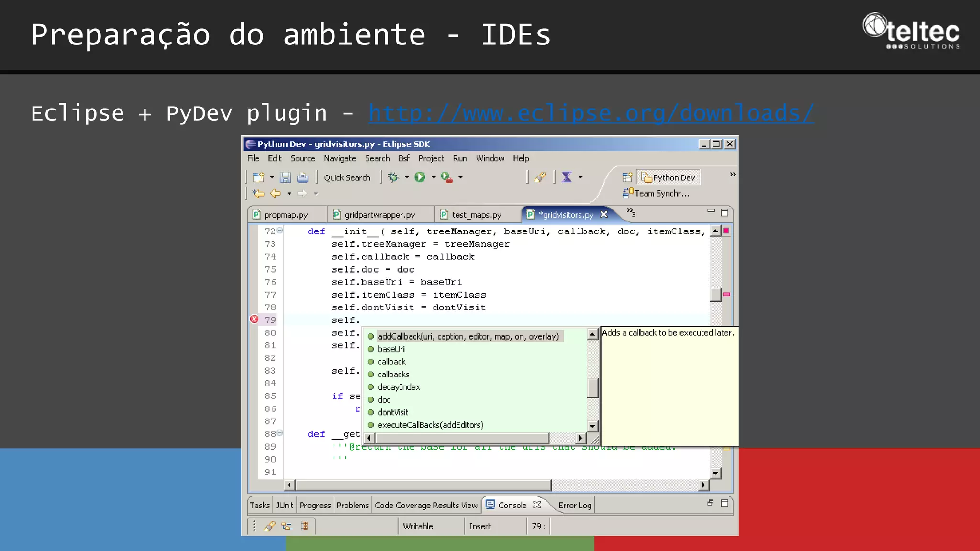Switch to the propmap.py tab
The height and width of the screenshot is (551, 980).
(x=286, y=215)
